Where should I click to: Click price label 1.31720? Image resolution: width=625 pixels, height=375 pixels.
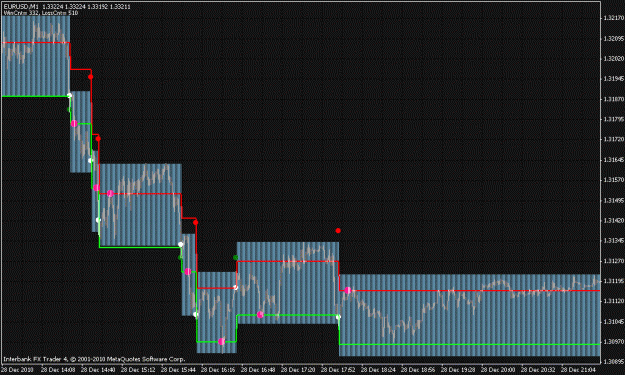[613, 139]
